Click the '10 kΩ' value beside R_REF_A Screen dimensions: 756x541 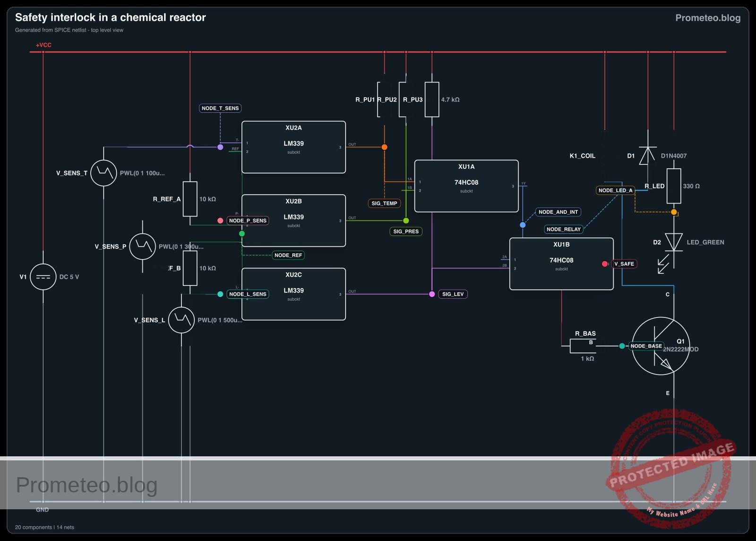point(207,199)
